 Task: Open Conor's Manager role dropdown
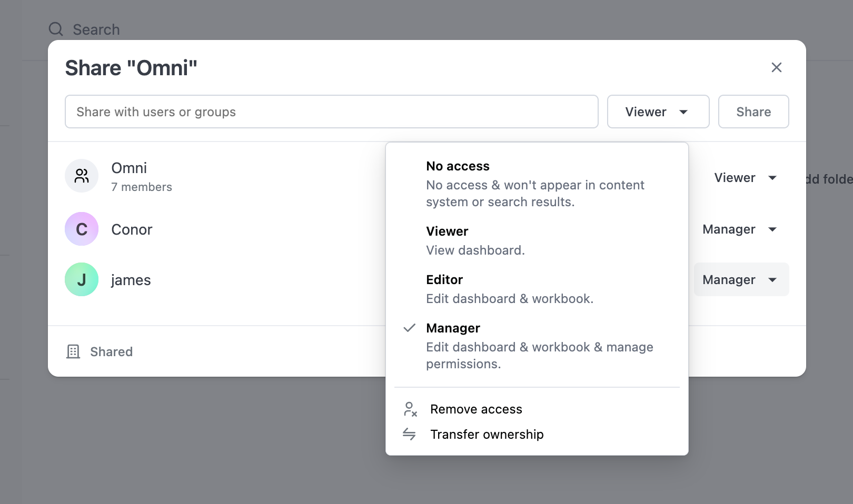click(740, 229)
